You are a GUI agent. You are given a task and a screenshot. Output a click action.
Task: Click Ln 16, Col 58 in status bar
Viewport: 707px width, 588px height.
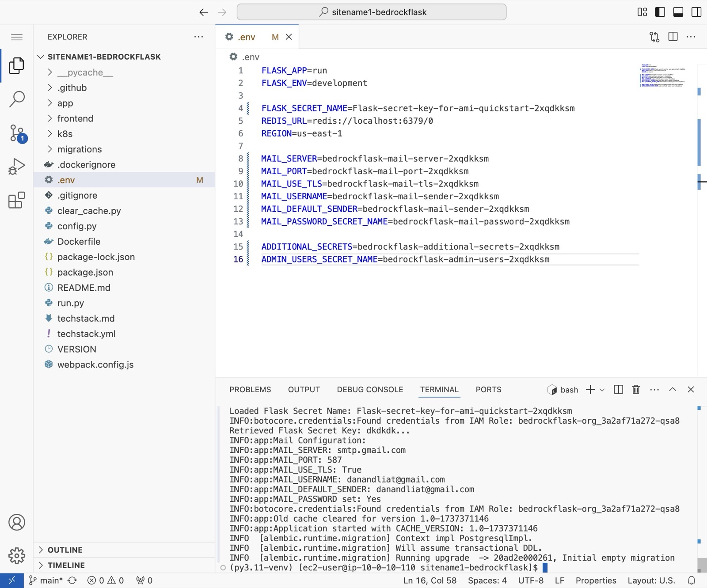[430, 580]
